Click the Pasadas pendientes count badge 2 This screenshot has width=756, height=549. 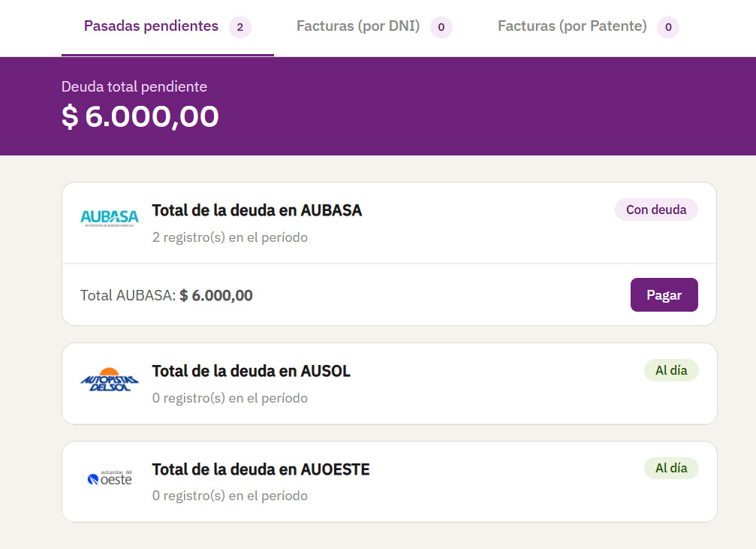pyautogui.click(x=240, y=27)
